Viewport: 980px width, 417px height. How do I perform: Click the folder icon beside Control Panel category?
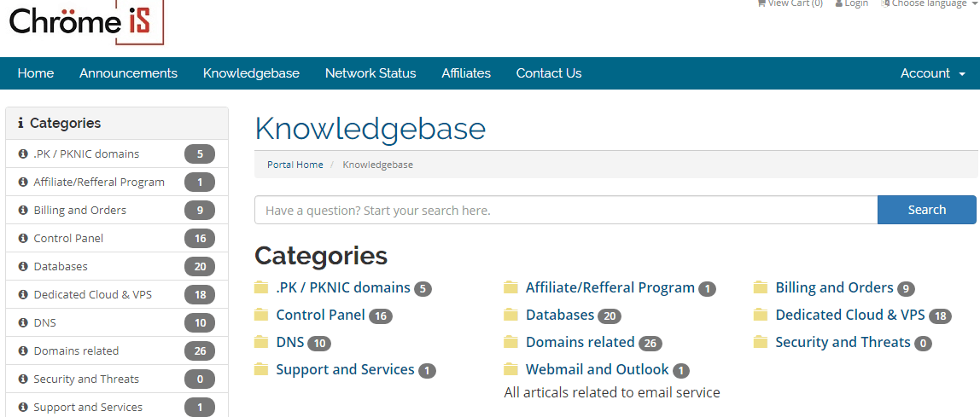pos(261,315)
